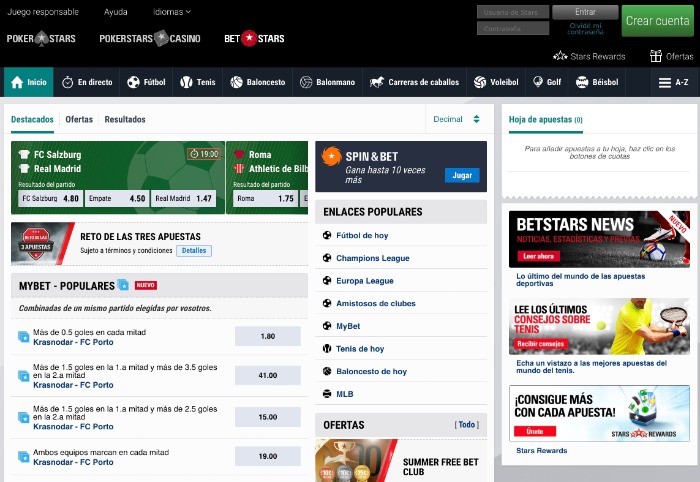Click the Todo link in the Ofertas header
Viewport: 700px width, 482px height.
[x=467, y=425]
